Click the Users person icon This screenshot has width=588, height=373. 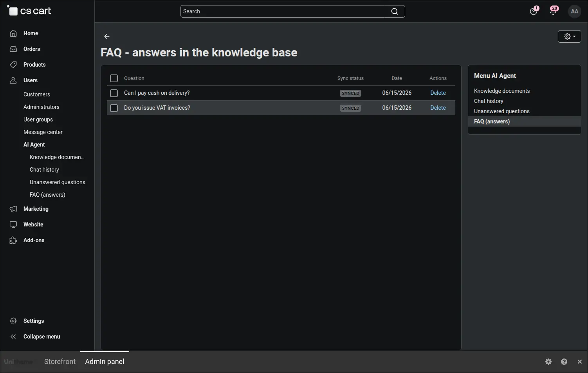tap(13, 80)
